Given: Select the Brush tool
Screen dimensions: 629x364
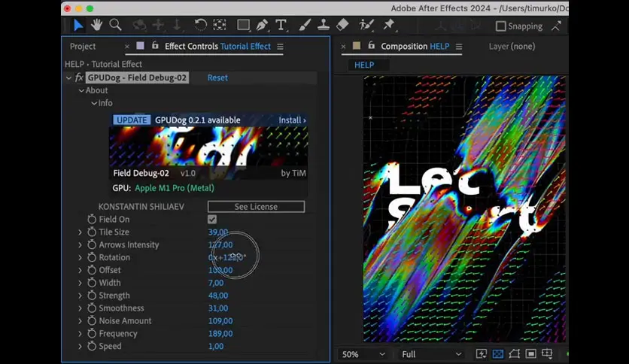Looking at the screenshot, I should 305,26.
